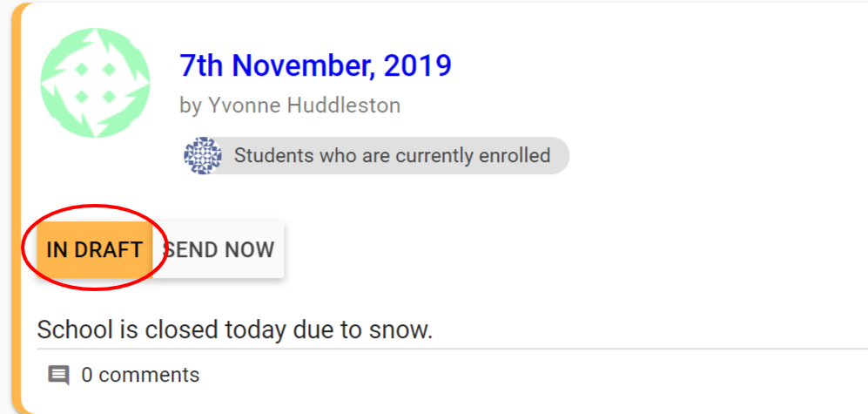Screen dimensions: 868x414
Task: Click the blue patterned audience group icon
Action: tap(202, 156)
